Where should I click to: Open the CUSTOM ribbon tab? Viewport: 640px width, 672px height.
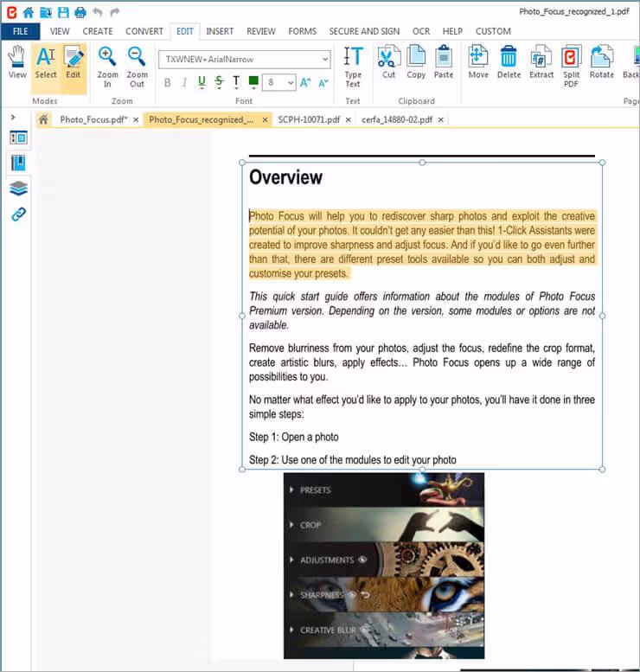[493, 31]
